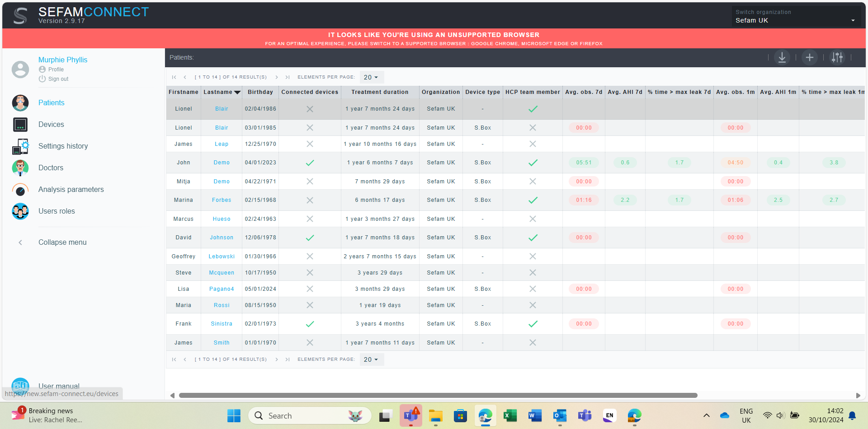Click the download patients list icon

[x=782, y=57]
